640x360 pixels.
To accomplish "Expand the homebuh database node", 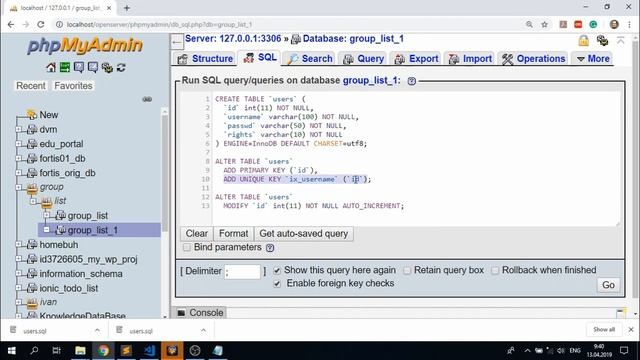I will 18,244.
